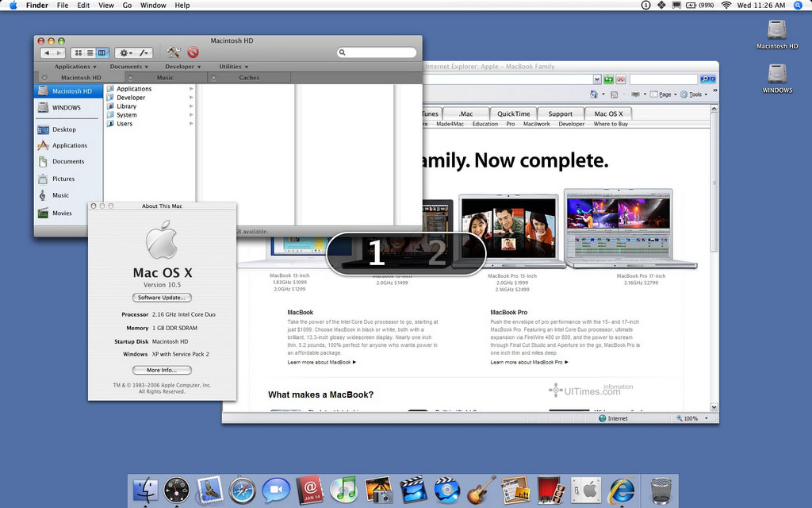Click the red stop icon in Finder toolbar
This screenshot has width=812, height=508.
[x=193, y=52]
